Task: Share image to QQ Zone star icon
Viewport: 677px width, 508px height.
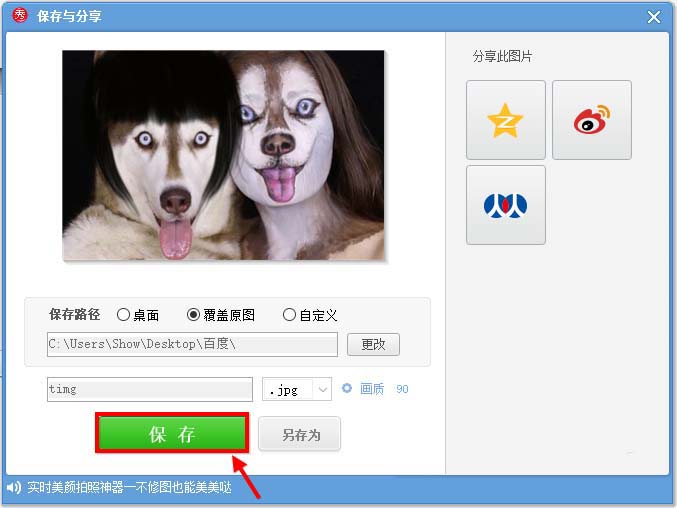Action: coord(506,120)
